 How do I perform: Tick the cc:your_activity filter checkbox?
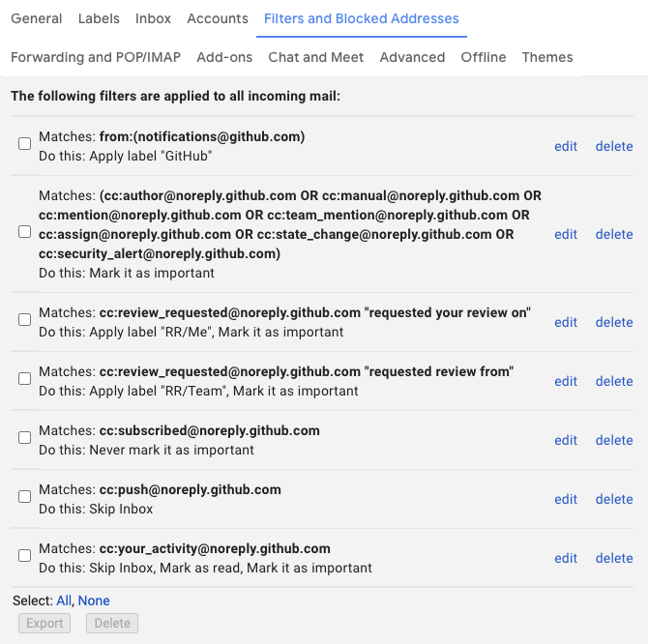[25, 556]
